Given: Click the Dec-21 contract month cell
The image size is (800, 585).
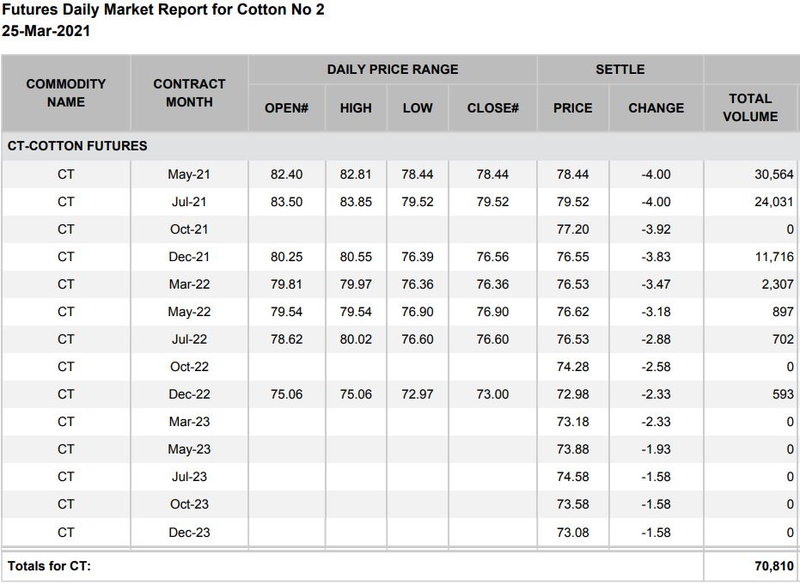Looking at the screenshot, I should coord(189,257).
